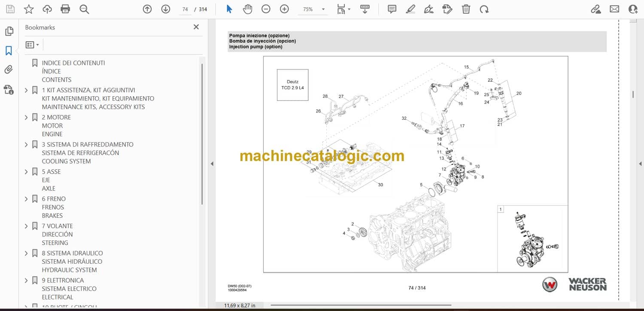This screenshot has width=644, height=311.
Task: Open the Attachments paperclip panel
Action: 9,70
